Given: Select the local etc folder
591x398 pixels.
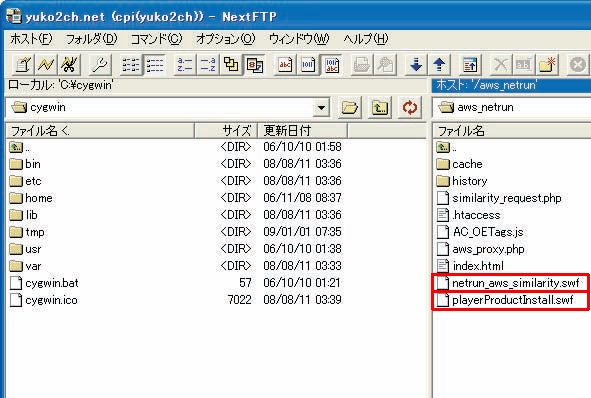Looking at the screenshot, I should point(25,181).
